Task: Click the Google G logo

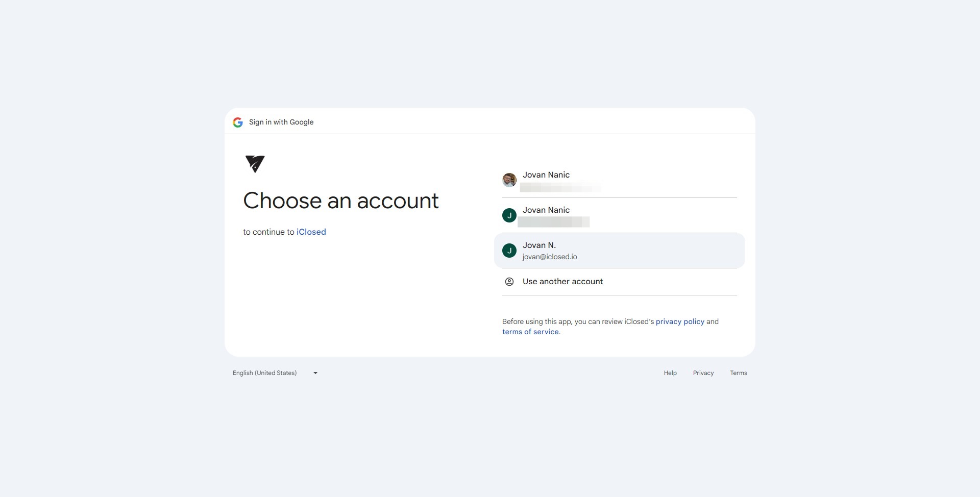Action: pos(237,122)
